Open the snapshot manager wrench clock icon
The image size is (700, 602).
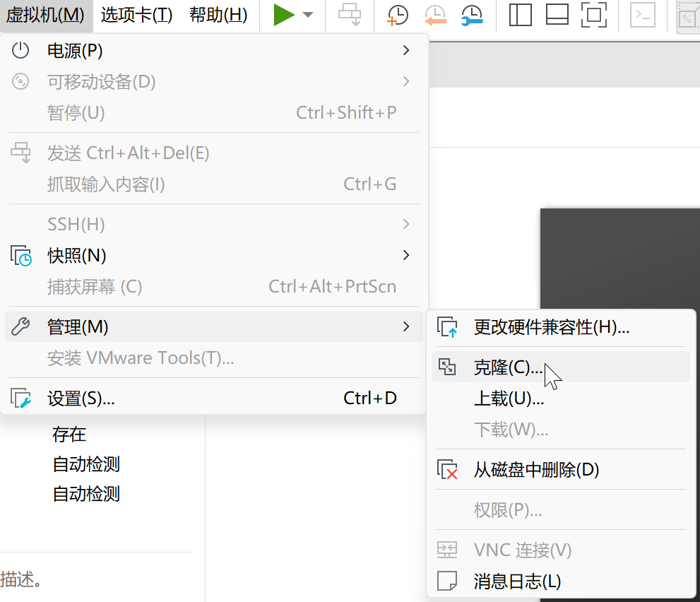tap(472, 15)
